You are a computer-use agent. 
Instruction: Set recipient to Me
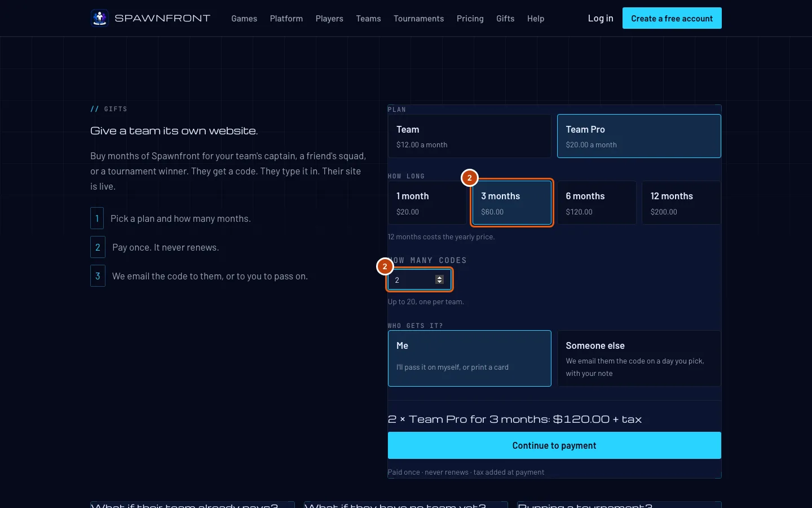tap(470, 358)
